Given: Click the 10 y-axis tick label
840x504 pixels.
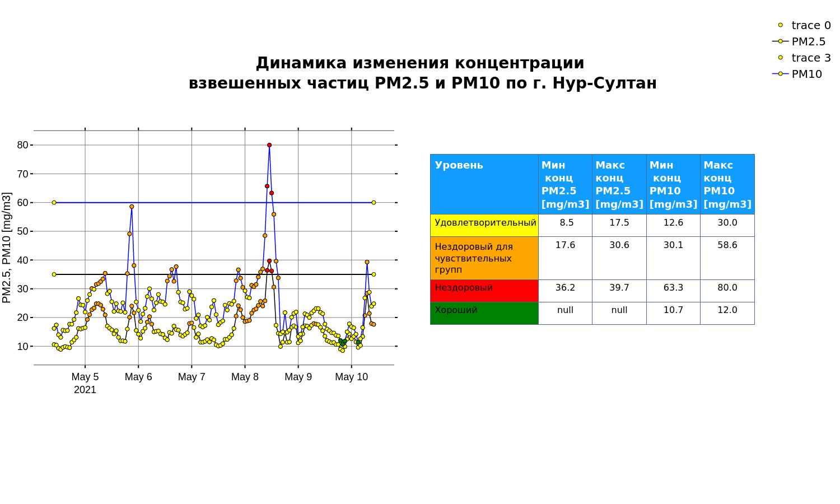Looking at the screenshot, I should 22,347.
